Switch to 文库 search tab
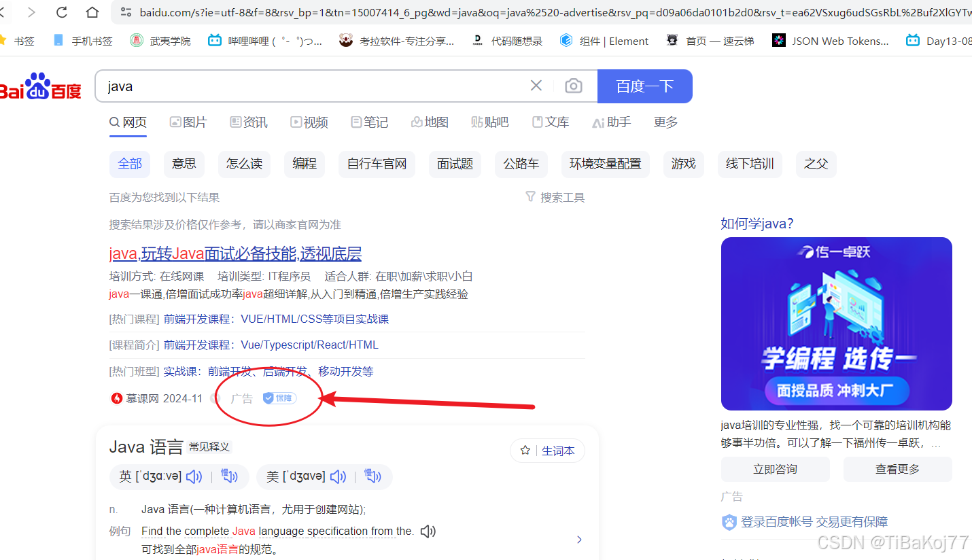The height and width of the screenshot is (560, 972). point(551,122)
